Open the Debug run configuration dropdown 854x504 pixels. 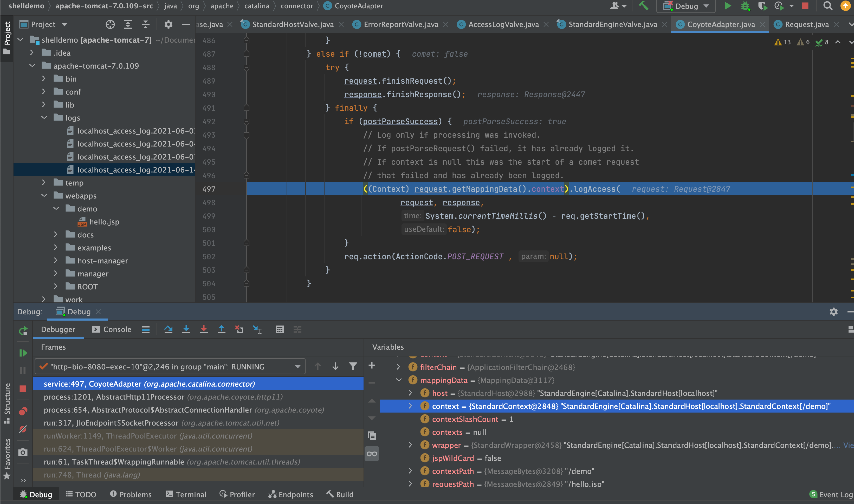pos(686,6)
